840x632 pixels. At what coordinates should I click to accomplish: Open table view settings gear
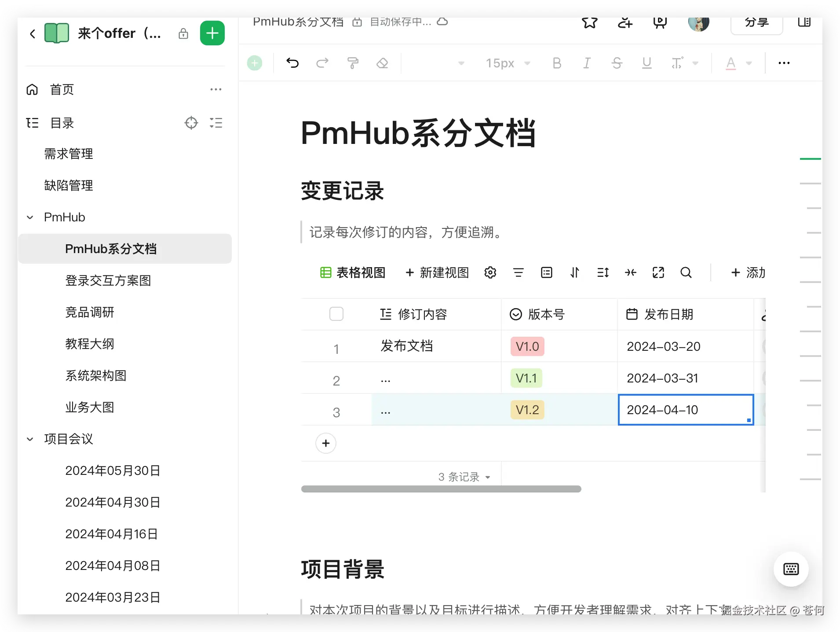(x=490, y=273)
